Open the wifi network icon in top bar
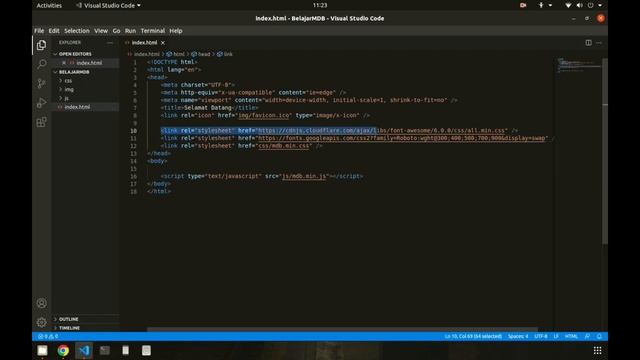The width and height of the screenshot is (640, 360). point(568,5)
